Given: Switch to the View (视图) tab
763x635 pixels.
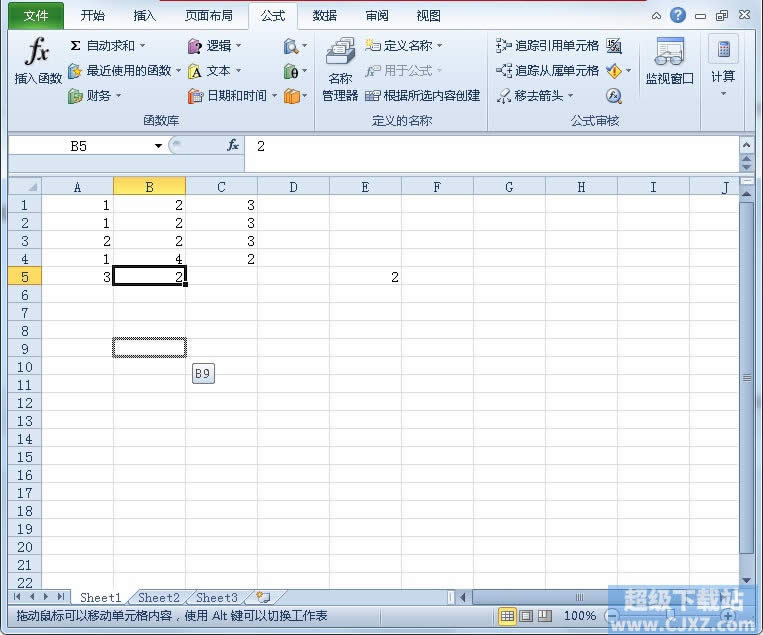Looking at the screenshot, I should (x=429, y=16).
